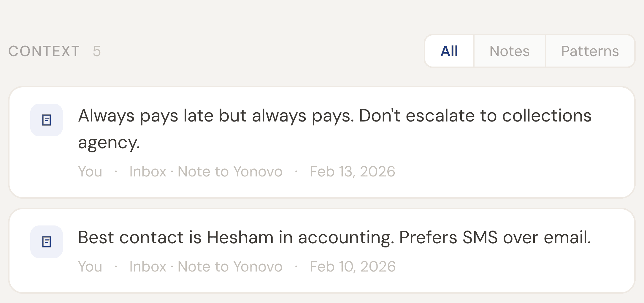Select the Patterns tab

pos(590,51)
